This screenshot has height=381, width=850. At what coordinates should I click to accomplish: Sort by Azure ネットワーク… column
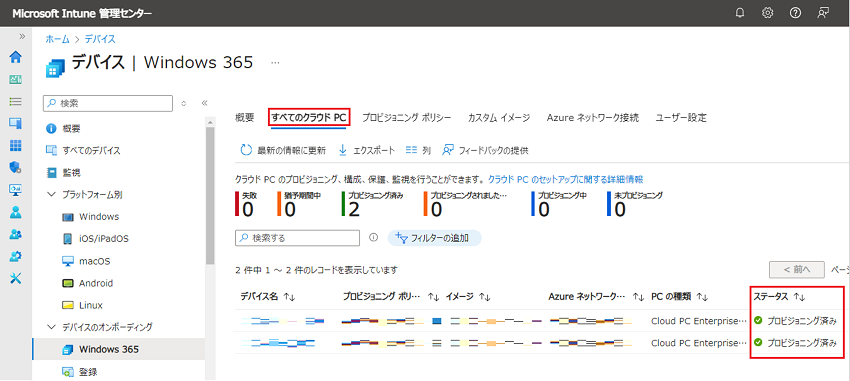point(596,296)
